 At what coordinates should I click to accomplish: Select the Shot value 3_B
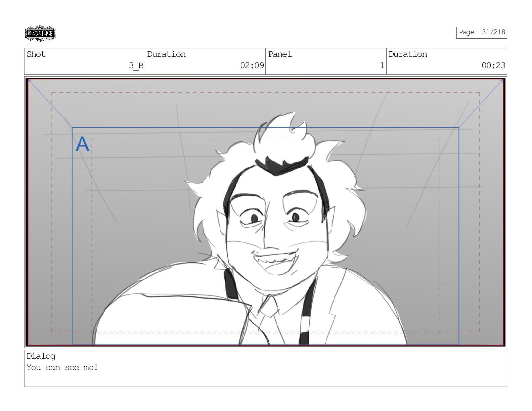(136, 65)
